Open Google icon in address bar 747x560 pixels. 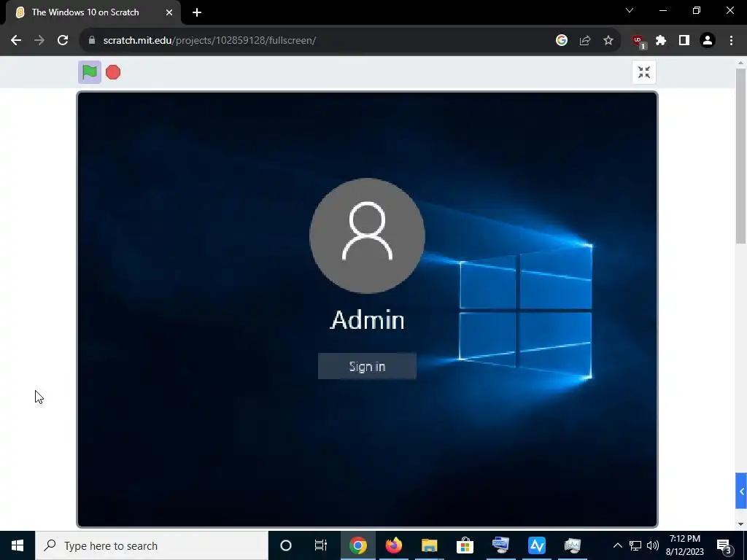tap(561, 41)
